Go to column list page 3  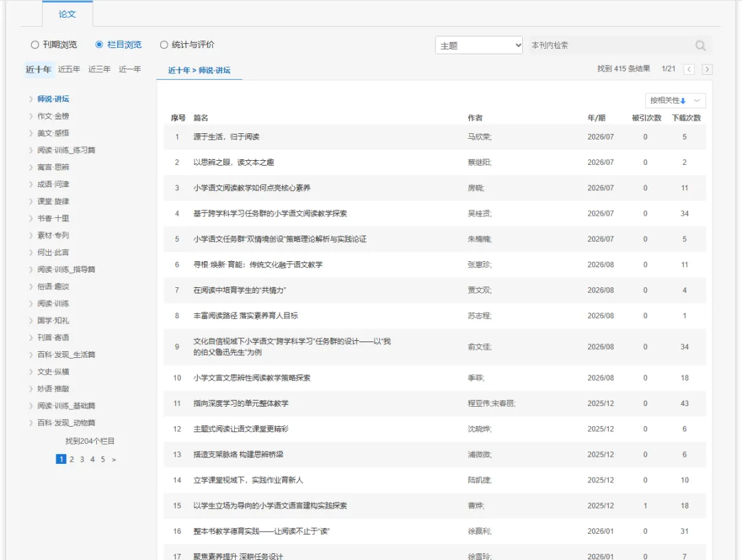pos(82,459)
